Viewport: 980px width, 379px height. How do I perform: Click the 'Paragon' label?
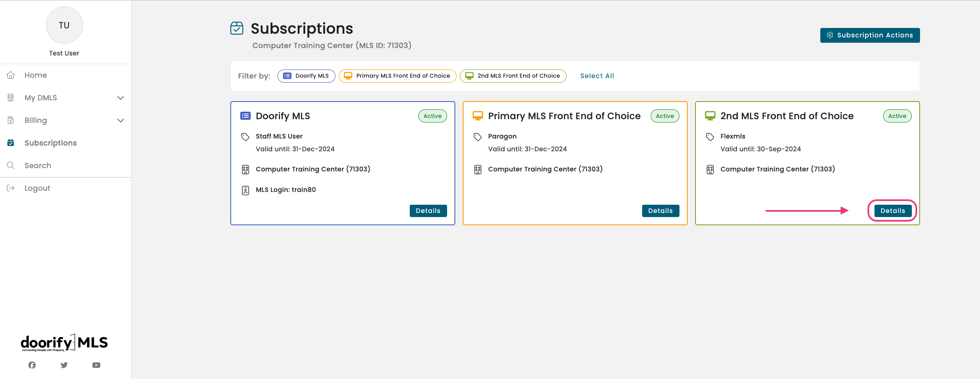click(503, 136)
